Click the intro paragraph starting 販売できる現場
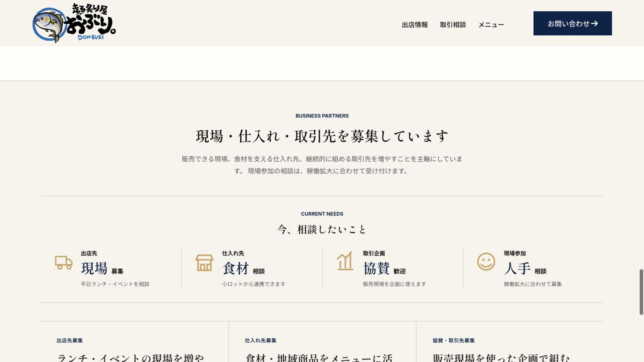 tap(322, 165)
